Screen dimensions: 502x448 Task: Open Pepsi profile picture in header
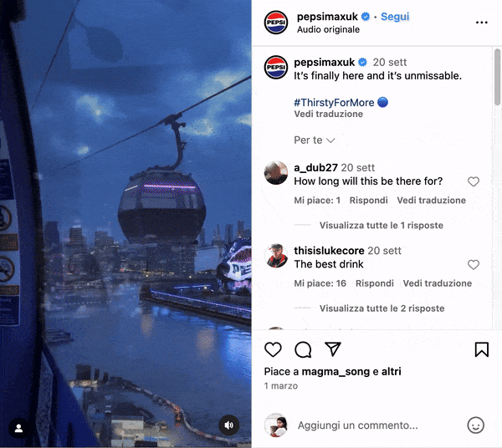point(276,23)
